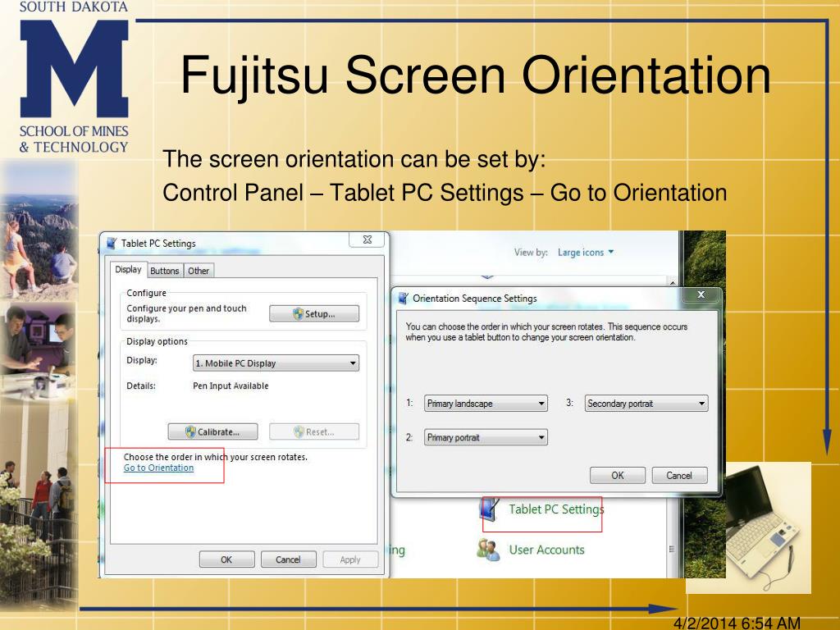Click Apply in Tablet PC Settings
Image resolution: width=840 pixels, height=630 pixels.
(350, 559)
